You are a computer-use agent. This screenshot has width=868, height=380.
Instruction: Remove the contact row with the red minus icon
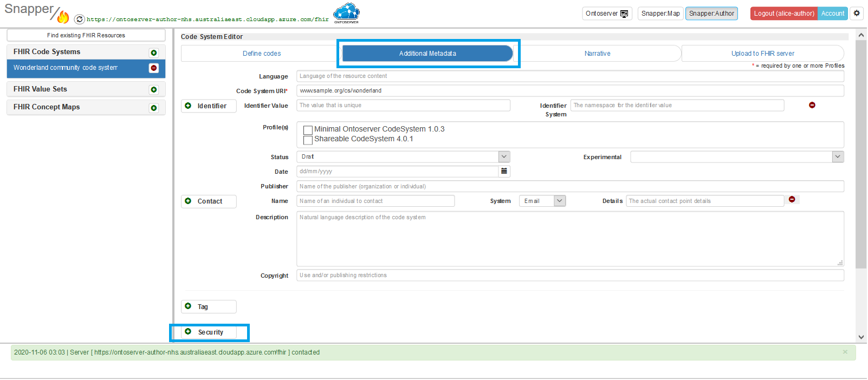[x=792, y=200]
